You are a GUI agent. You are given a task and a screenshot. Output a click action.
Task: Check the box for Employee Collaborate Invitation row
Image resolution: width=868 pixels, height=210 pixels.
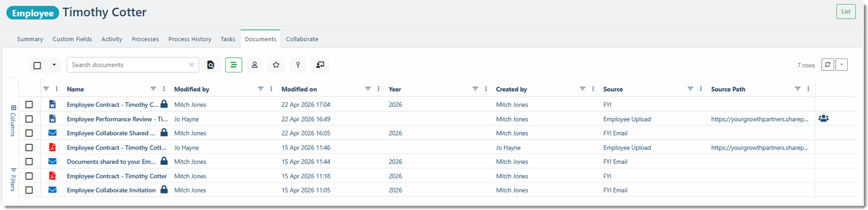(x=29, y=190)
